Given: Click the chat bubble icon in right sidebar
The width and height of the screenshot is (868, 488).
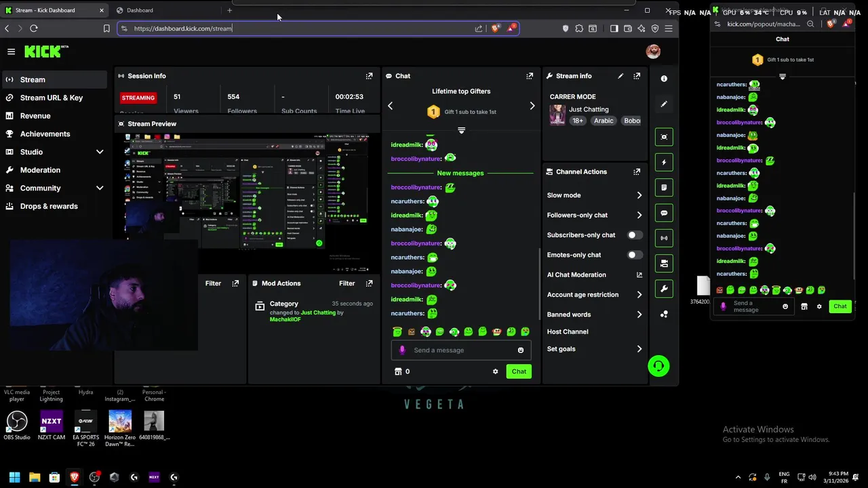Looking at the screenshot, I should 664,213.
